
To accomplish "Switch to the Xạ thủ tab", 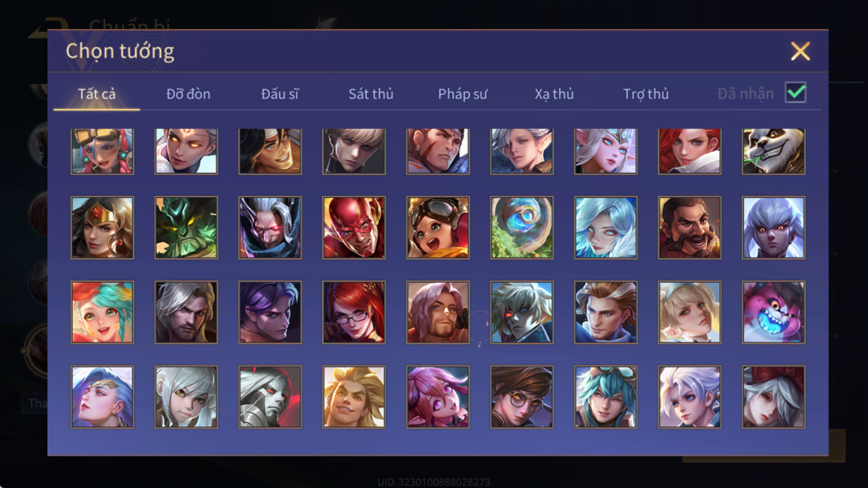I will 554,94.
